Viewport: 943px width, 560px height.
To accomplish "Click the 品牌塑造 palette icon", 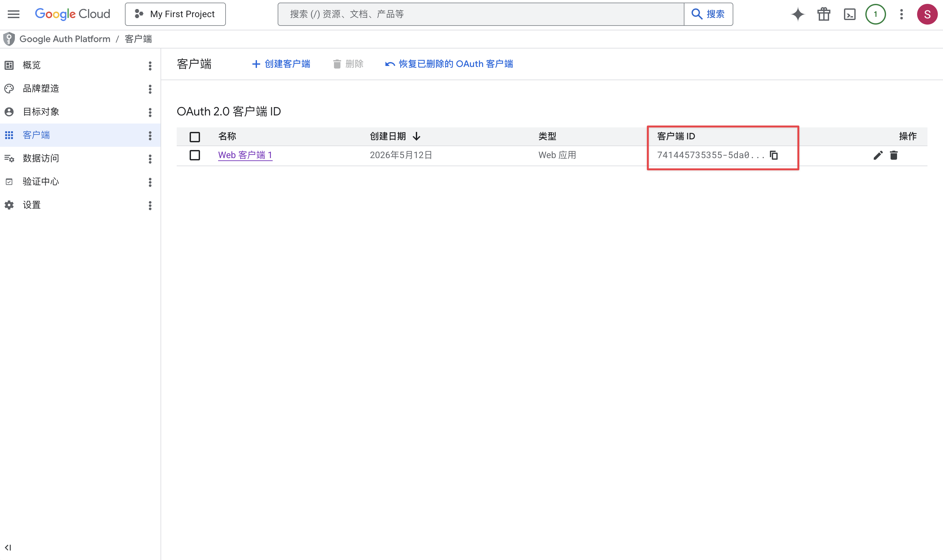I will [x=9, y=89].
